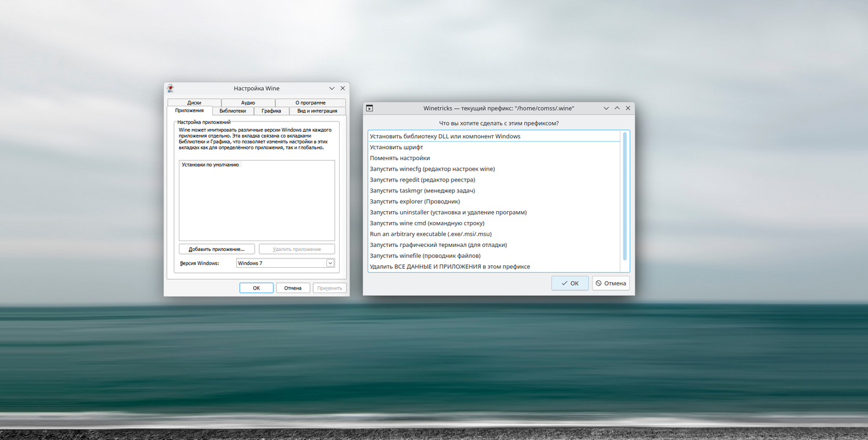868x440 pixels.
Task: Click Отмена in the Настройка Wine window
Action: pyautogui.click(x=293, y=288)
